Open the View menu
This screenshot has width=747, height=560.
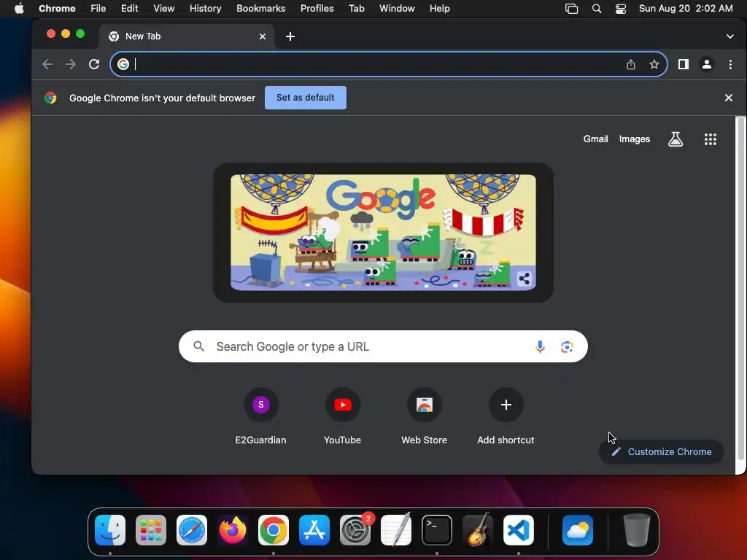point(164,9)
